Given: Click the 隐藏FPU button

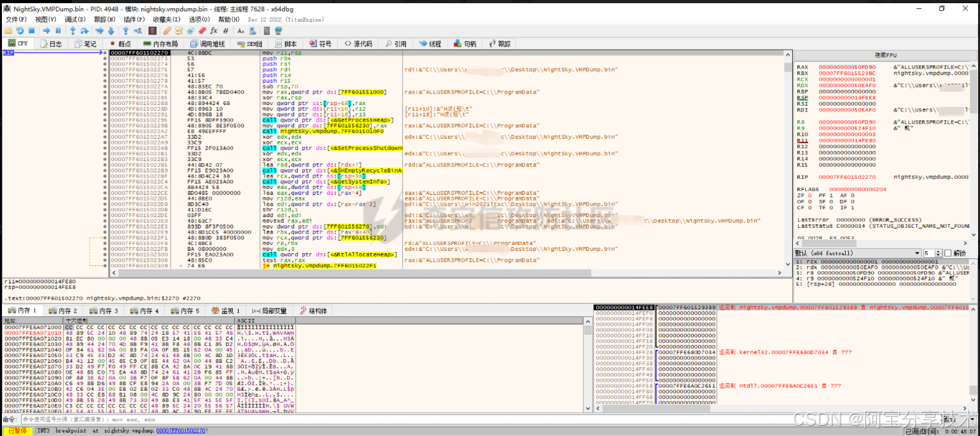Looking at the screenshot, I should (885, 55).
